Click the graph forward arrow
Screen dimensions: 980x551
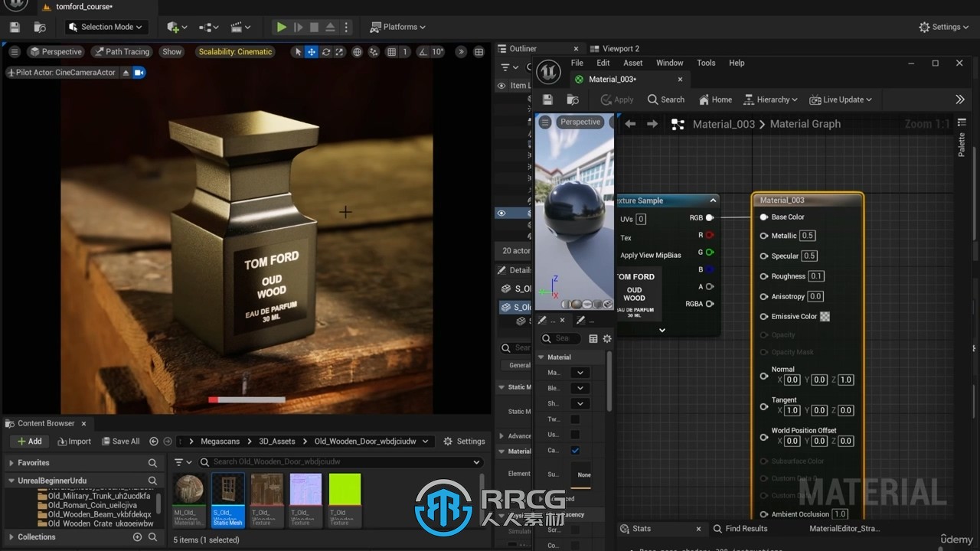[652, 124]
